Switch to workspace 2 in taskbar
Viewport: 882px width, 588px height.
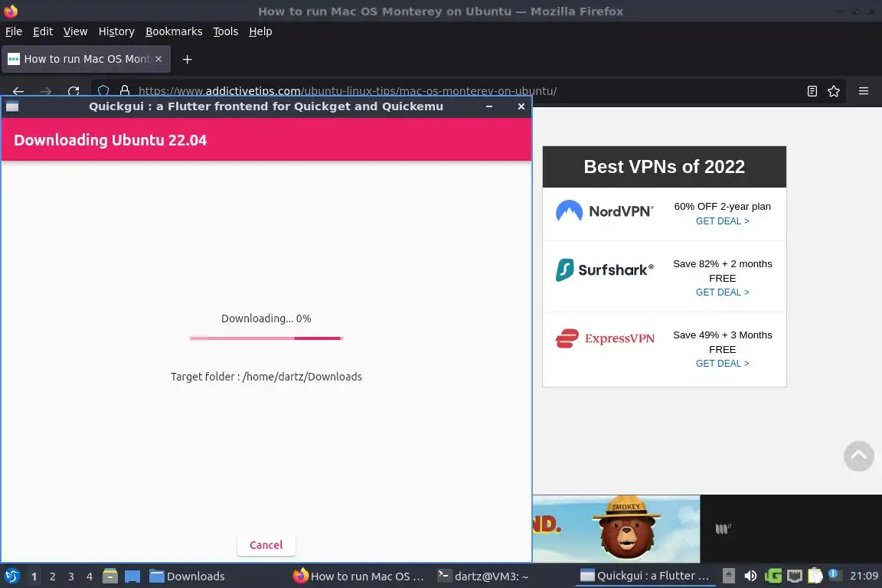click(52, 577)
